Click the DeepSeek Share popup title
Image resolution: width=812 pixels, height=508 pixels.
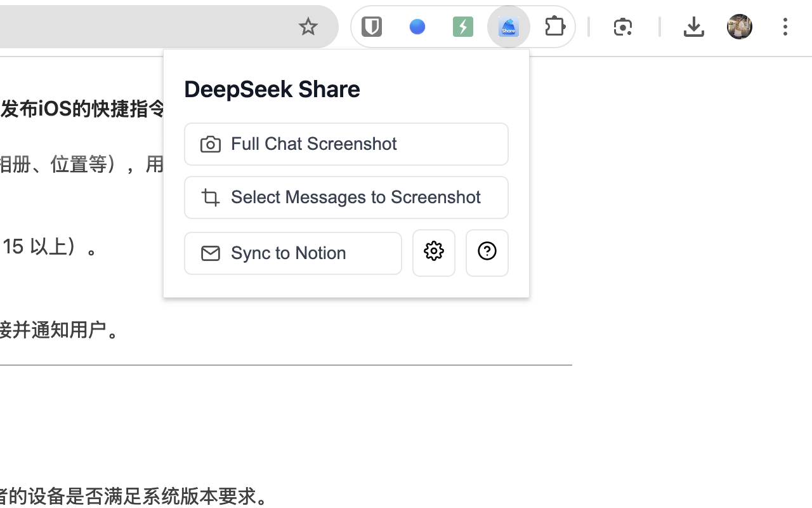[272, 89]
